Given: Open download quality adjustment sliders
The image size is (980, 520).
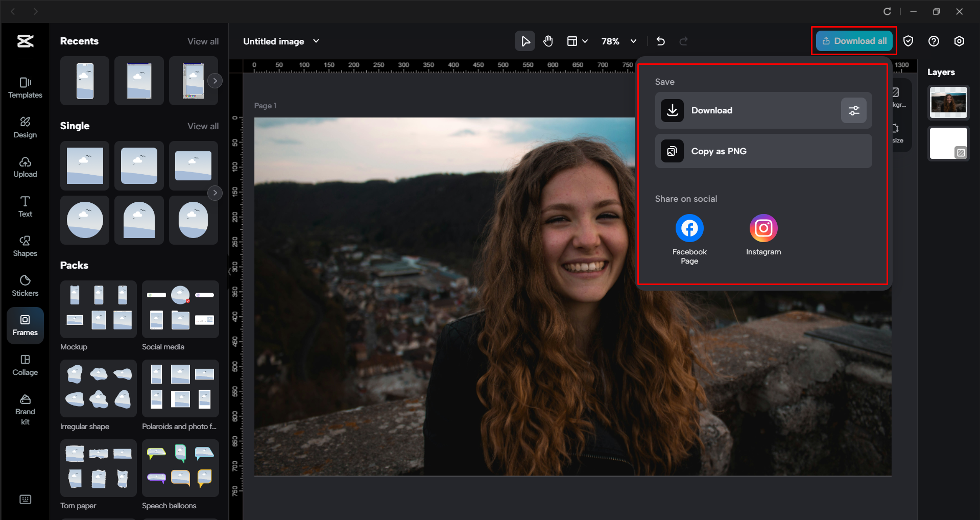Looking at the screenshot, I should (853, 110).
